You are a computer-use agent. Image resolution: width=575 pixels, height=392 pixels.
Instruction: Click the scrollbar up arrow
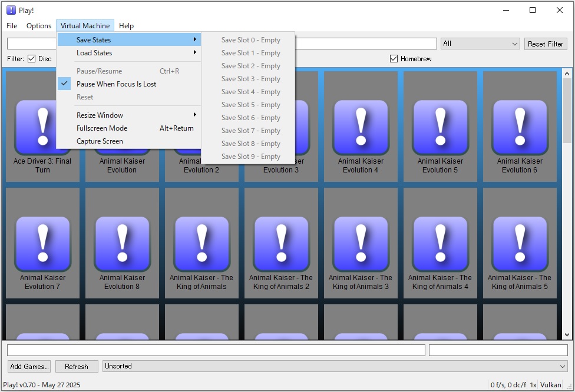tap(567, 73)
